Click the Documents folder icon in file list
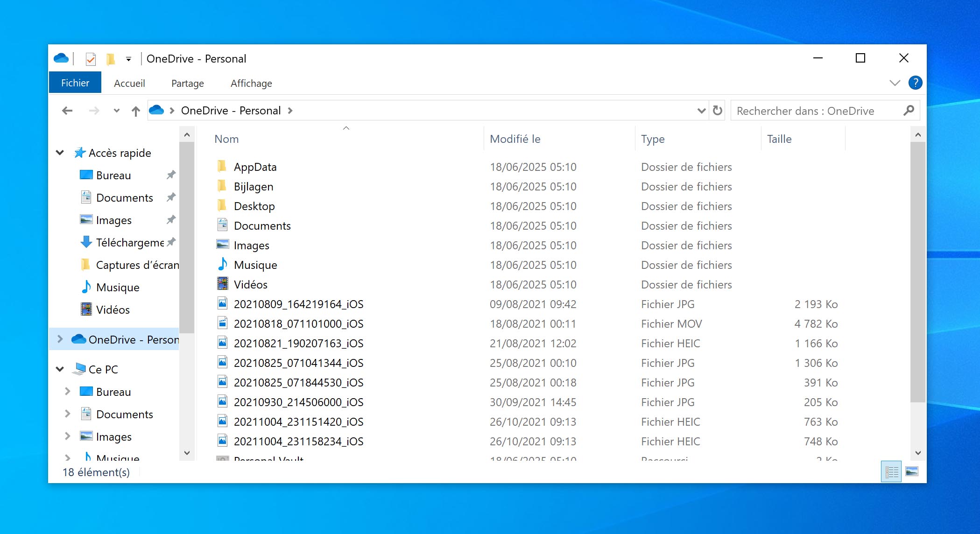 tap(222, 225)
